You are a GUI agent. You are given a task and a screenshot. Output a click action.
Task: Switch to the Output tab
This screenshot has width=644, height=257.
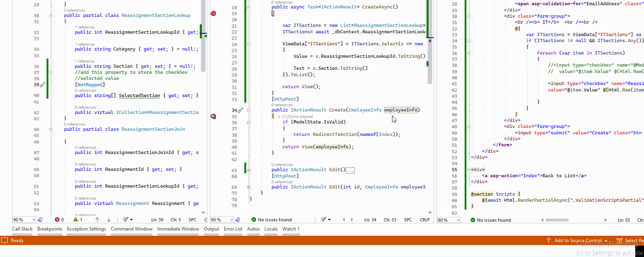211,229
